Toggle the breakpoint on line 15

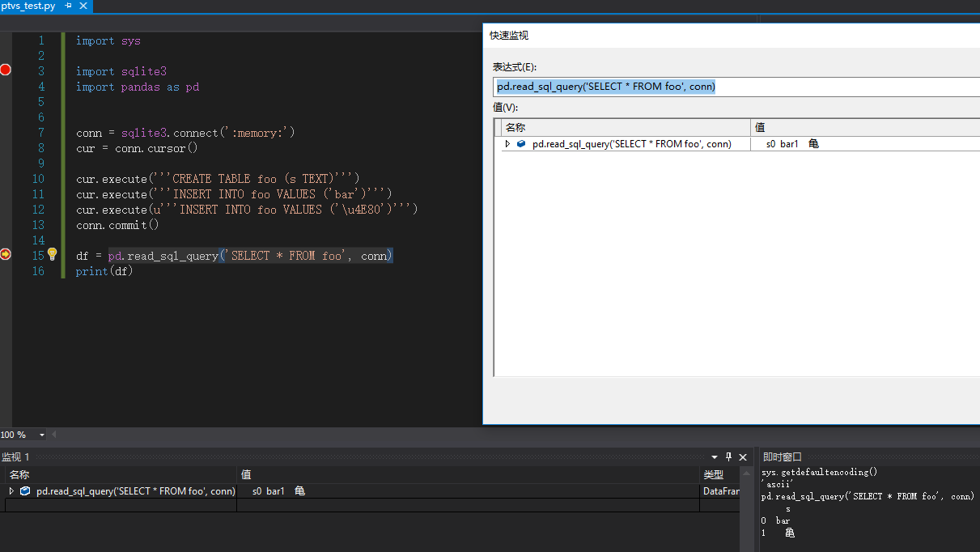[6, 254]
